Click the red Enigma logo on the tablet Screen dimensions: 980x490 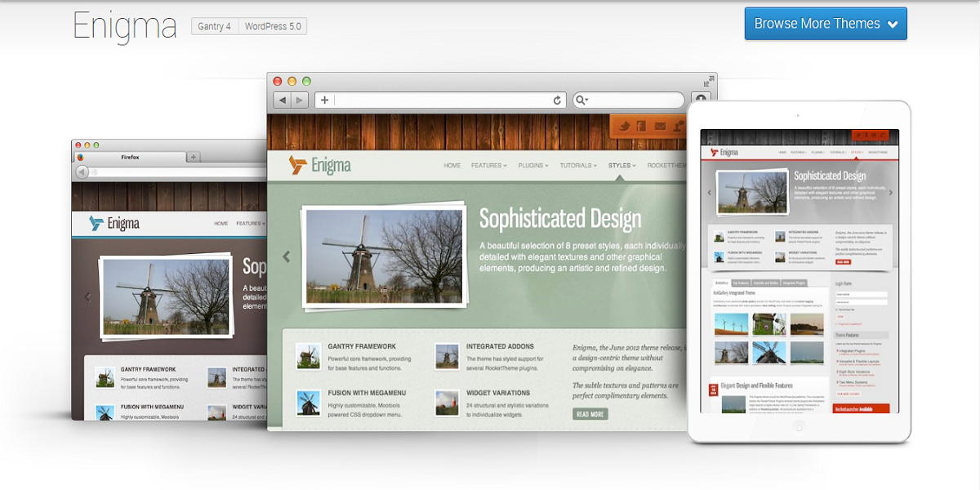[x=724, y=152]
